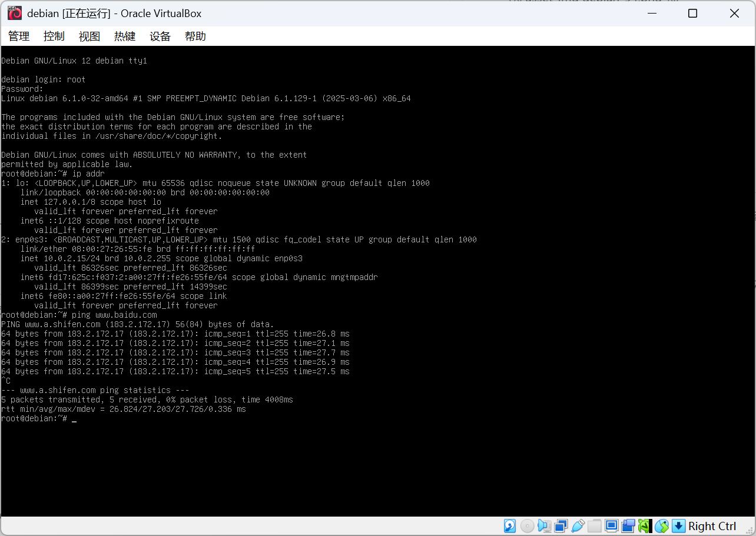The image size is (756, 536).
Task: Click the 'root@debian:~# ip addr' command line
Action: coord(53,174)
